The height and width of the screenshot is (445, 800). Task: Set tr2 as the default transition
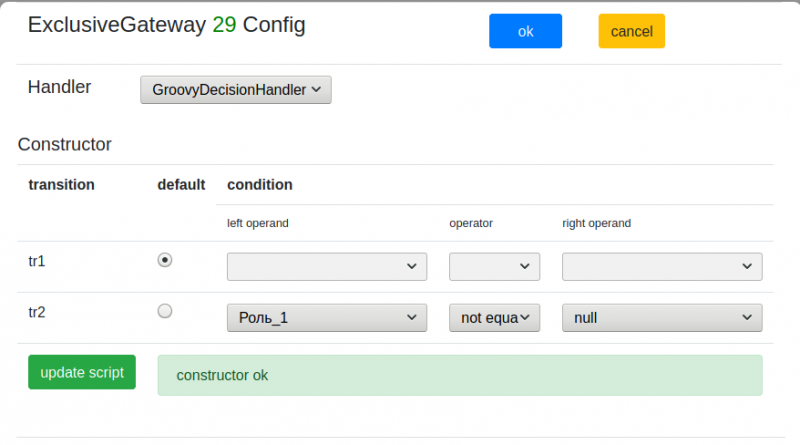(164, 311)
